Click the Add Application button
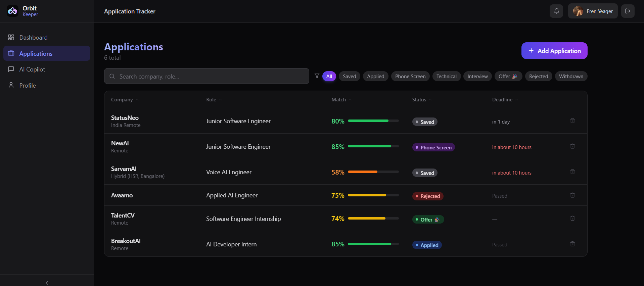Image resolution: width=644 pixels, height=286 pixels. click(554, 51)
